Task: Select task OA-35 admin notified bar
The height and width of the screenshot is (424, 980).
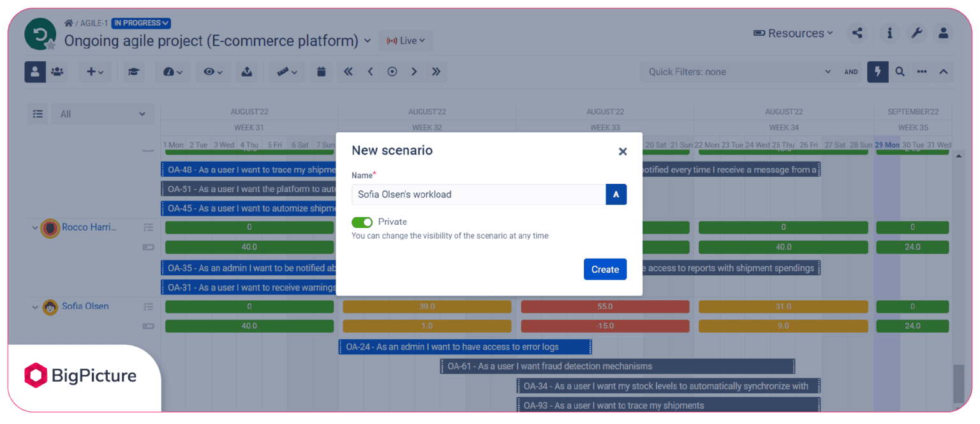Action: (x=248, y=268)
